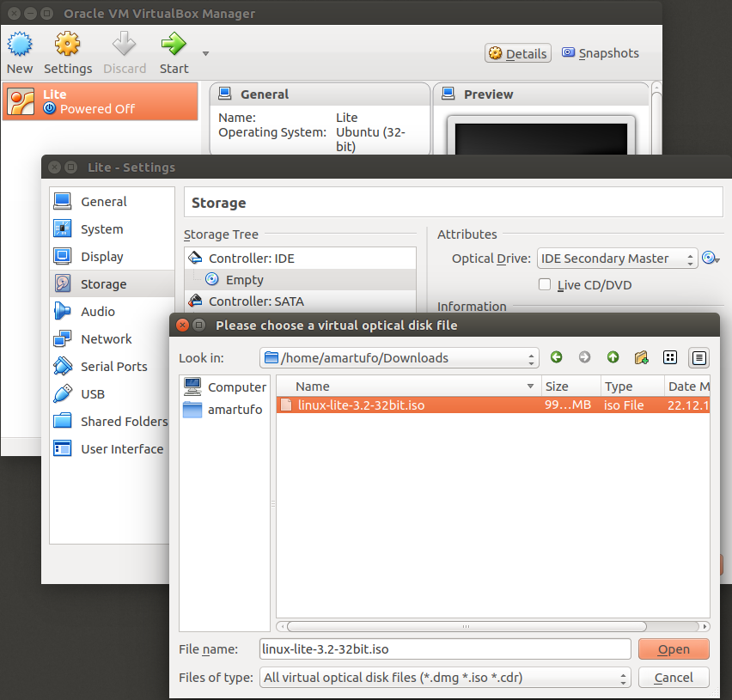Open Settings gear in VirtualBox Manager toolbar

click(x=68, y=52)
